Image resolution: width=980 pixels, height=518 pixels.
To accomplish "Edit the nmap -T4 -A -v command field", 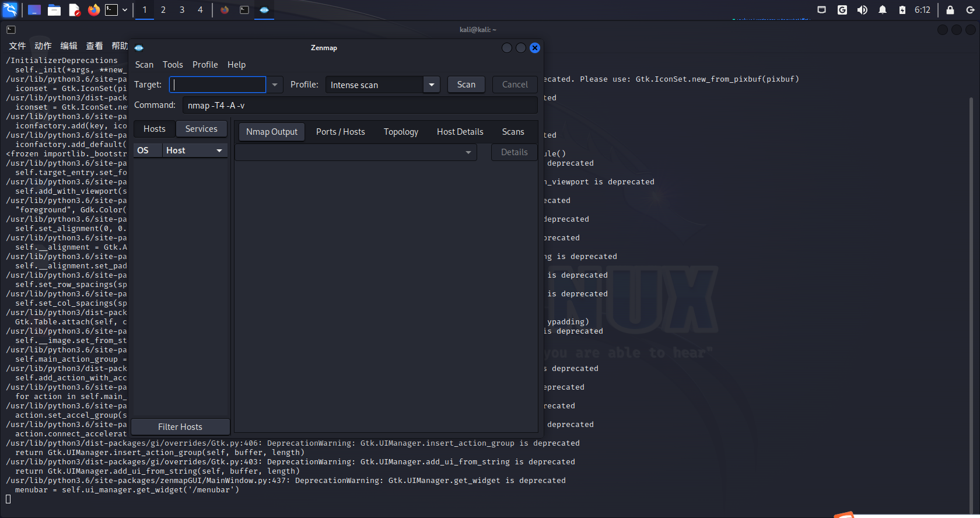I will click(x=360, y=106).
